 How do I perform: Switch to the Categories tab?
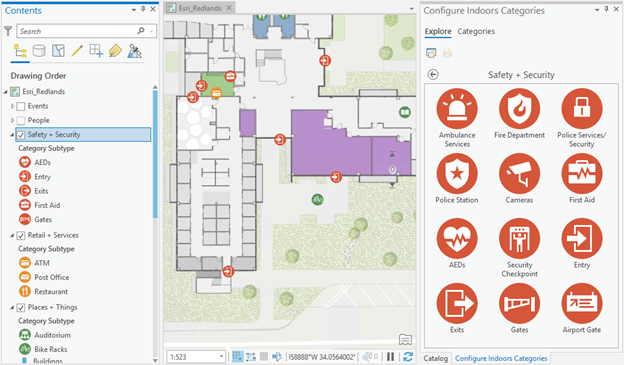click(476, 31)
